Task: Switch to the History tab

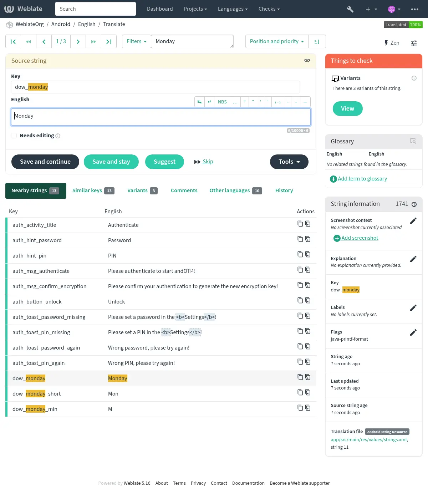Action: pyautogui.click(x=284, y=190)
